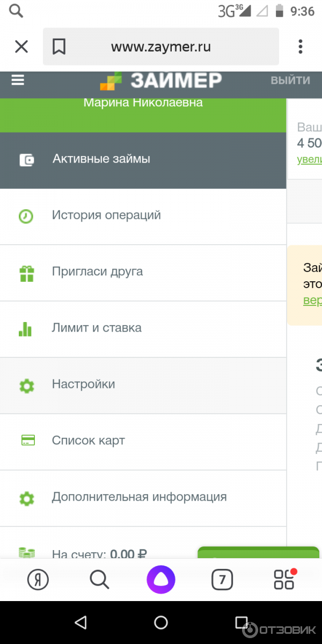Tap the clock icon for operations history

(x=26, y=216)
